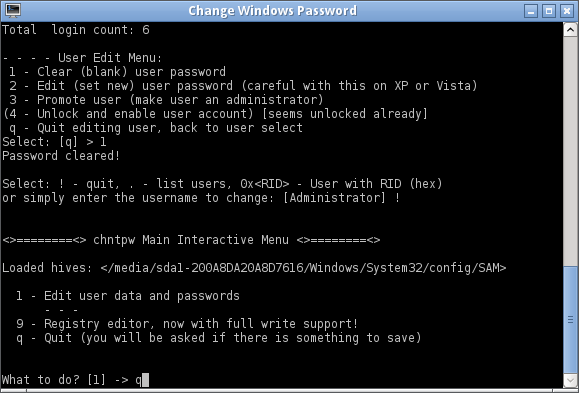Click the Change Windows Password title bar
The height and width of the screenshot is (393, 579).
[273, 11]
